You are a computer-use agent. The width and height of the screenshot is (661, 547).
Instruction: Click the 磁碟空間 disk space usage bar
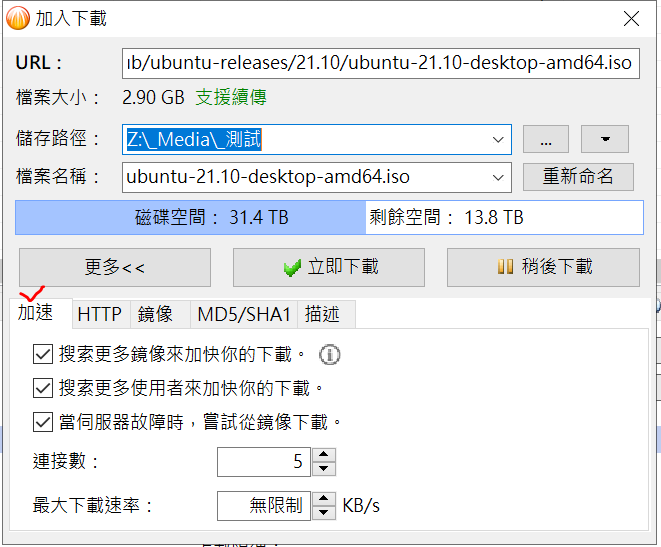(x=329, y=217)
